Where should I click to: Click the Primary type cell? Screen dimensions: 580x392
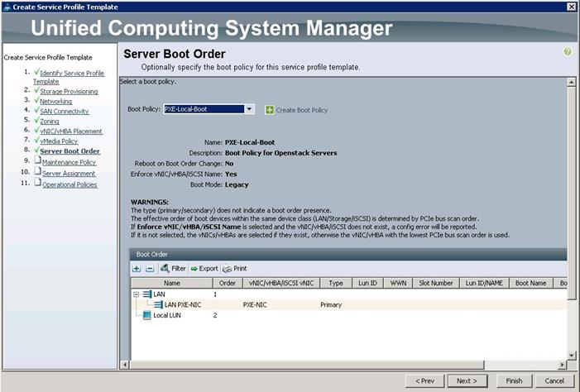[x=331, y=304]
